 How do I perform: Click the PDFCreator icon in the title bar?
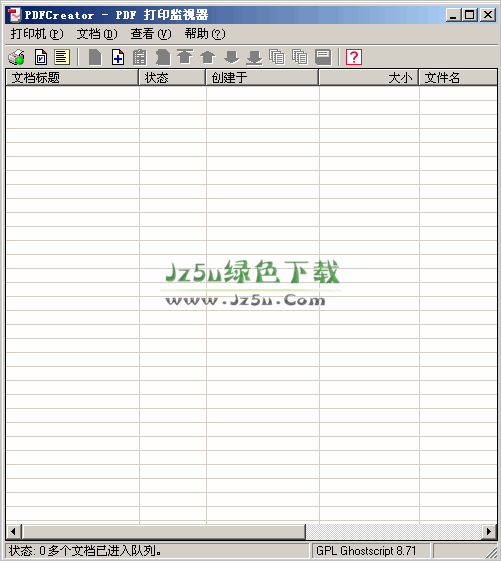(15, 15)
